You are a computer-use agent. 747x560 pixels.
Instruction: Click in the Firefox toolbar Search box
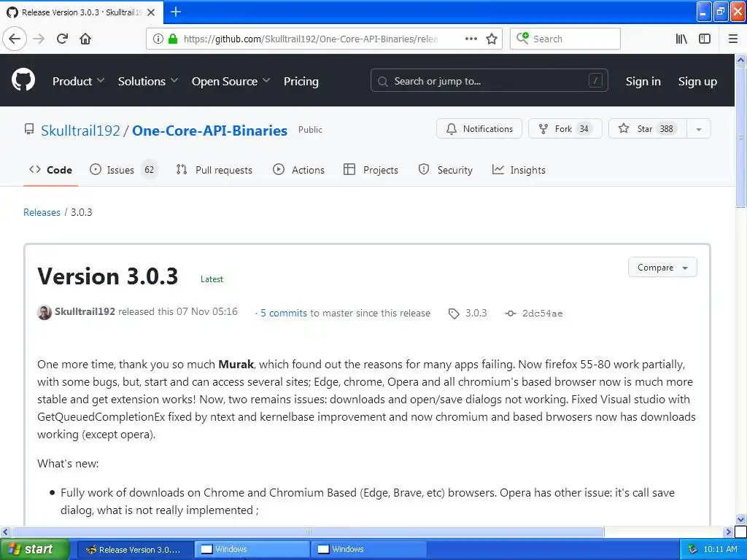pos(565,39)
